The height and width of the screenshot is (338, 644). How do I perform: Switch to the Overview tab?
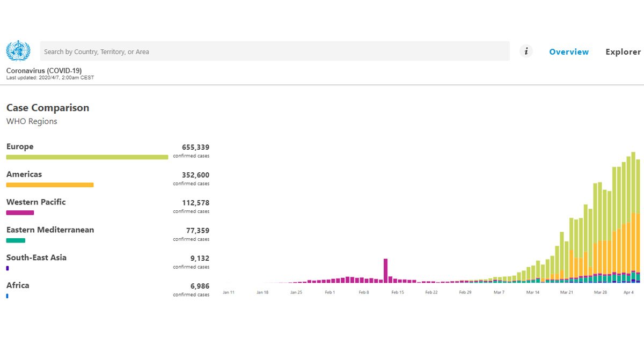pyautogui.click(x=569, y=52)
